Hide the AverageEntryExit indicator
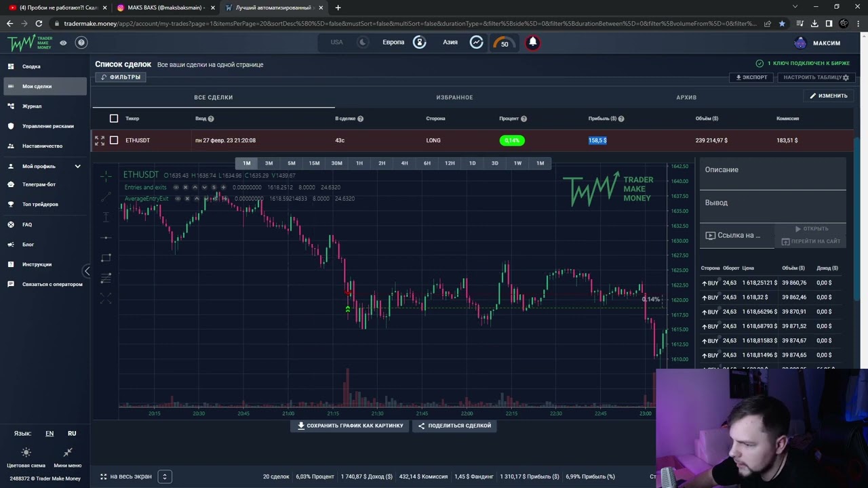 tap(178, 199)
